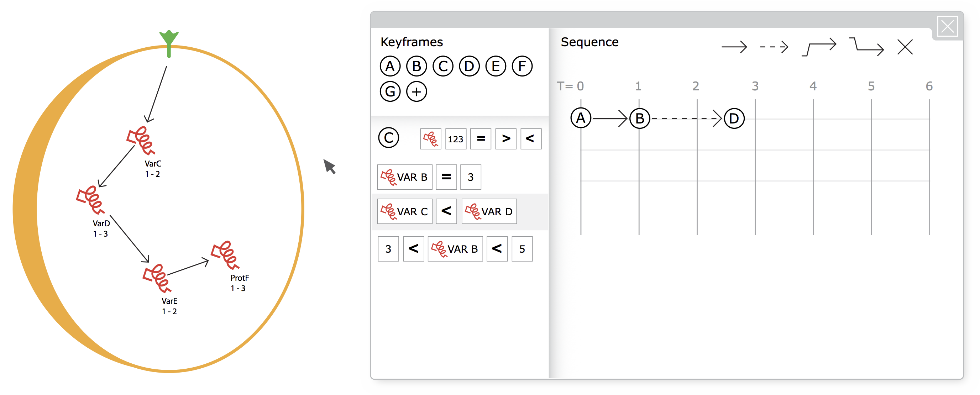Click the edited keyframe C label

[x=389, y=138]
